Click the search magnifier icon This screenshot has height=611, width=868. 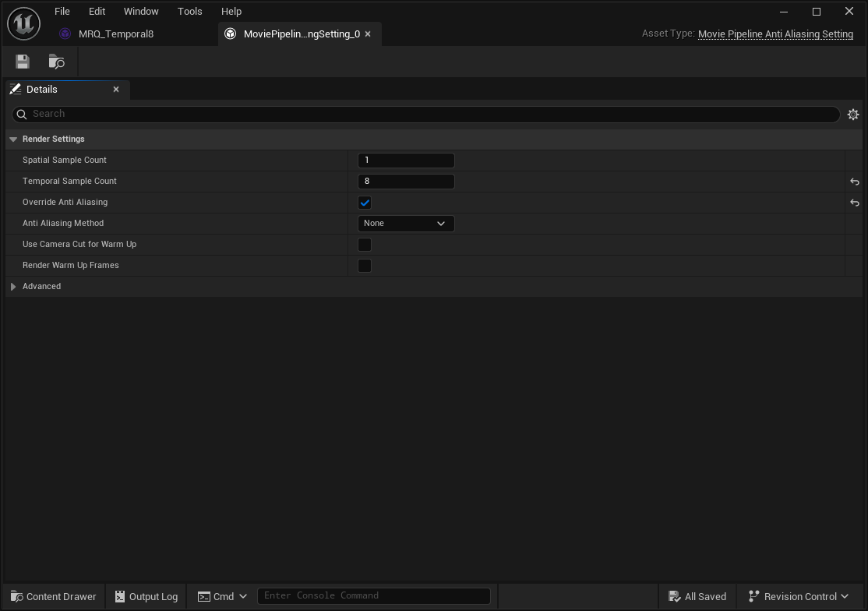[x=22, y=114]
